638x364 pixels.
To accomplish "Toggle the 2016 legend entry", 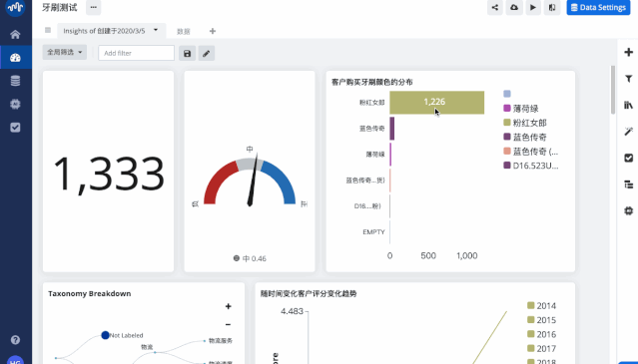I will pos(541,334).
